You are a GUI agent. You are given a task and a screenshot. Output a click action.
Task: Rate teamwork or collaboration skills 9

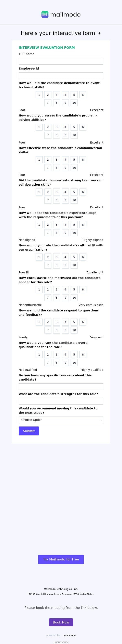pyautogui.click(x=65, y=200)
